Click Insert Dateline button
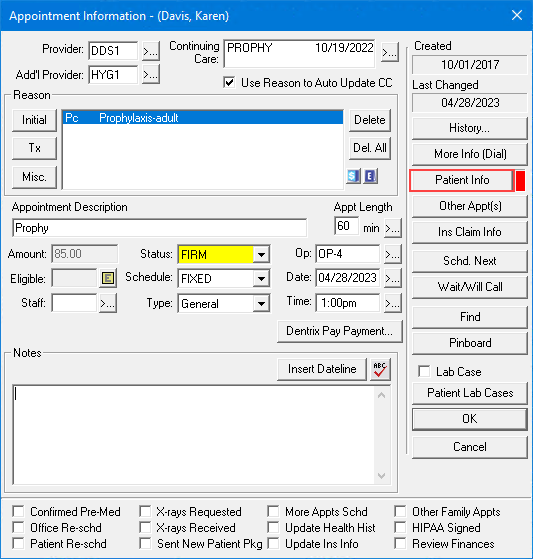533x559 pixels. point(322,369)
